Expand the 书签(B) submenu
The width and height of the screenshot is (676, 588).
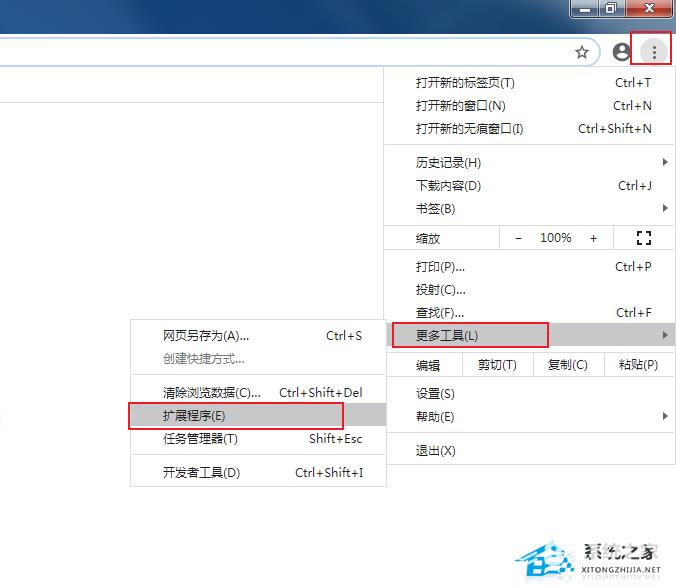530,209
